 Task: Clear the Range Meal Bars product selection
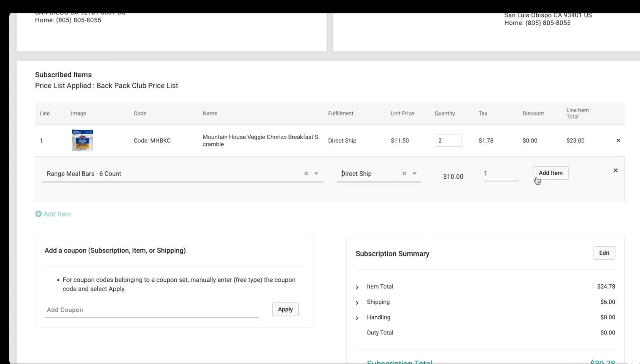point(306,173)
